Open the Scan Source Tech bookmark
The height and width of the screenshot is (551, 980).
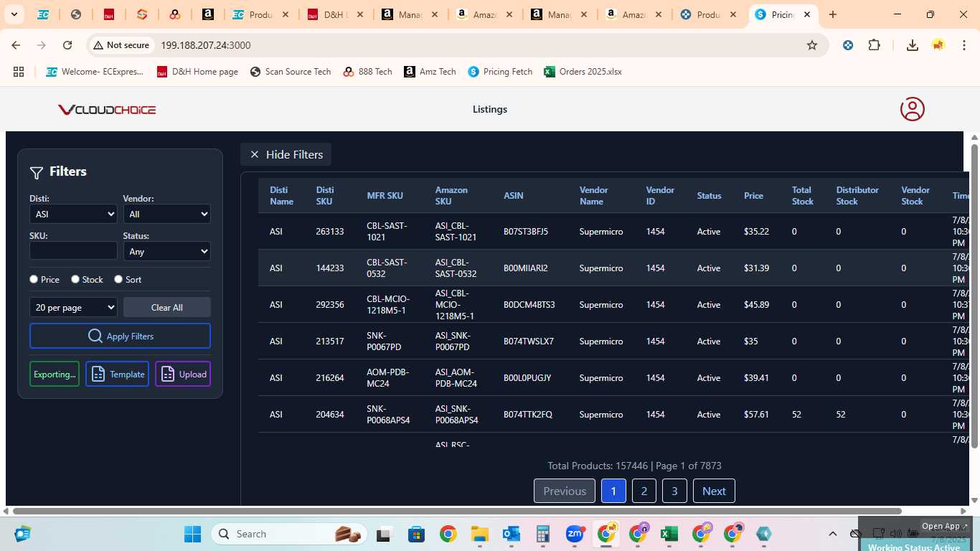point(290,72)
